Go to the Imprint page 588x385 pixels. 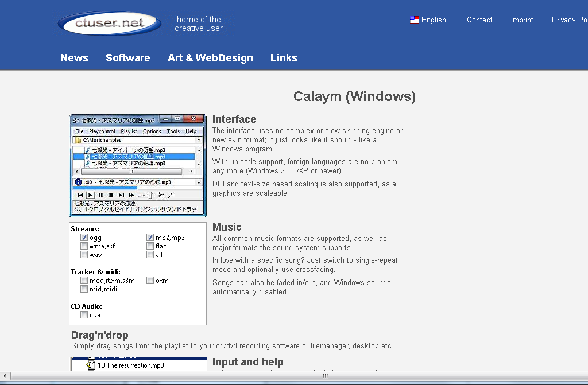[x=521, y=20]
